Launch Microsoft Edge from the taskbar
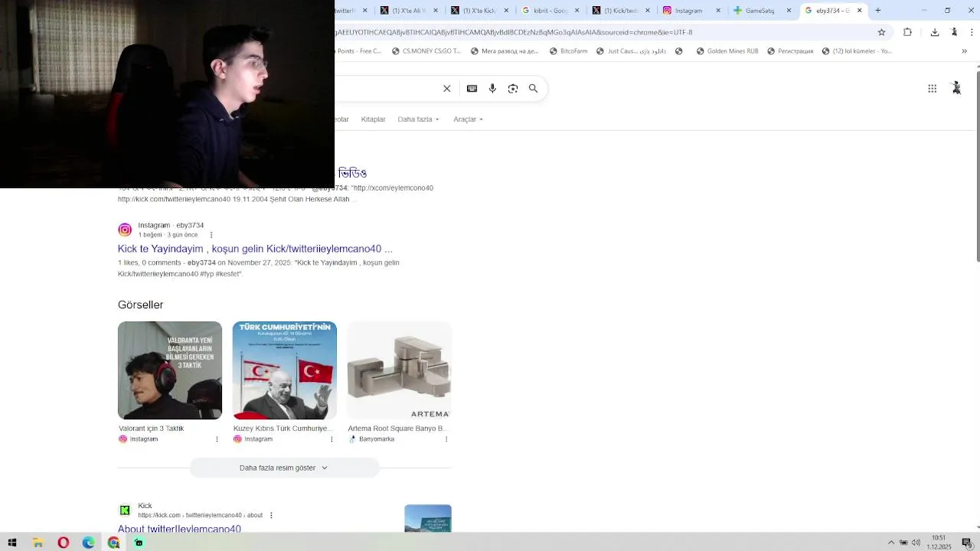Viewport: 980px width, 551px height. 88,543
